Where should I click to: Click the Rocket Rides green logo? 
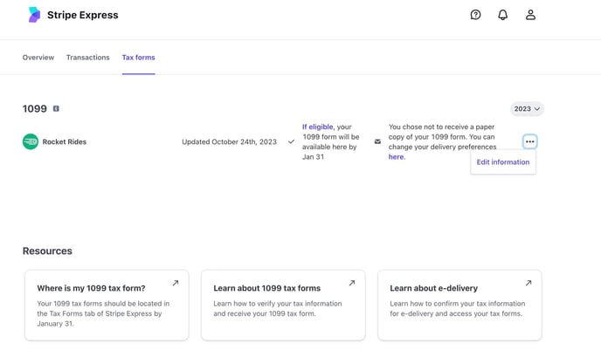(x=31, y=141)
